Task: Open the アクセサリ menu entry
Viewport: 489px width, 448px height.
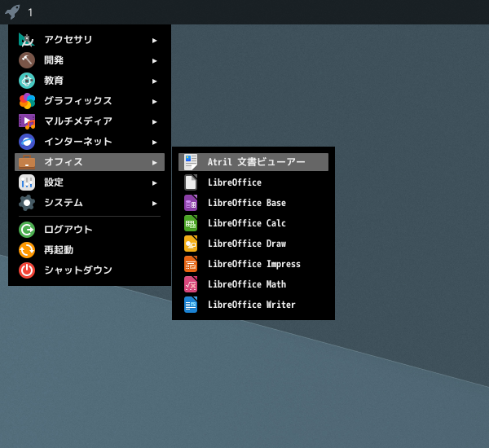Action: [90, 40]
